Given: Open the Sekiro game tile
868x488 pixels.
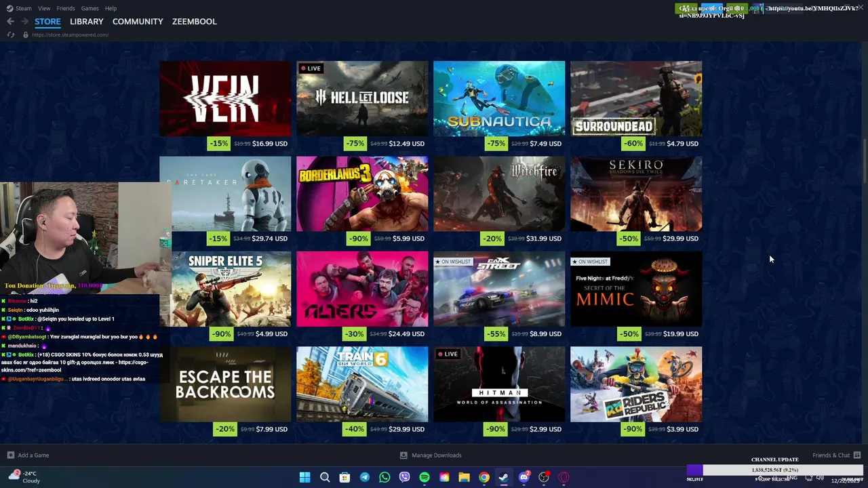Looking at the screenshot, I should (x=636, y=194).
